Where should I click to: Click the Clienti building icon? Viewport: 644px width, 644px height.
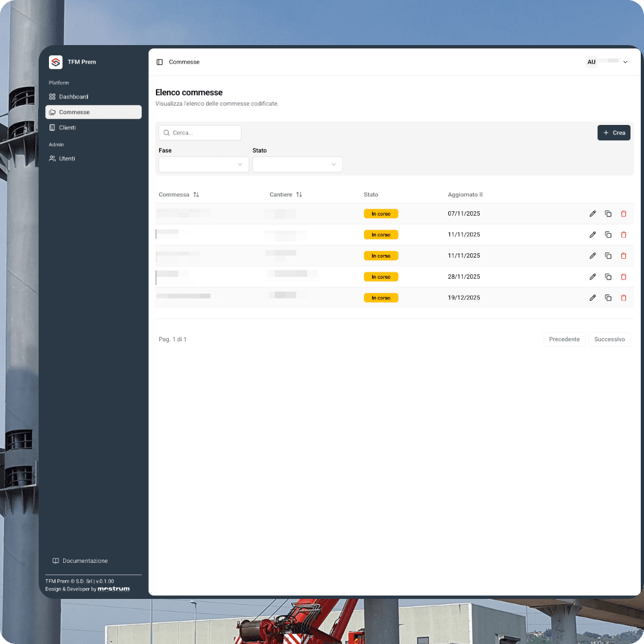[54, 128]
